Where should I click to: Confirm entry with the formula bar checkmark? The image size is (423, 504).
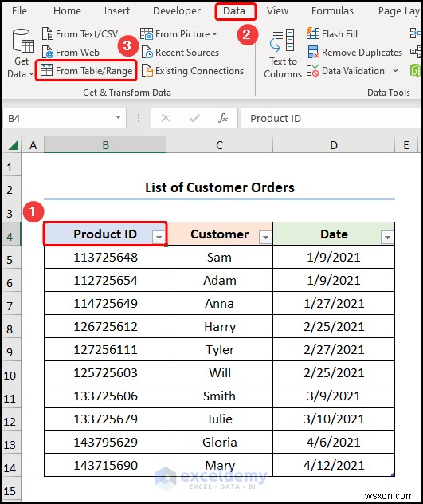coord(194,118)
